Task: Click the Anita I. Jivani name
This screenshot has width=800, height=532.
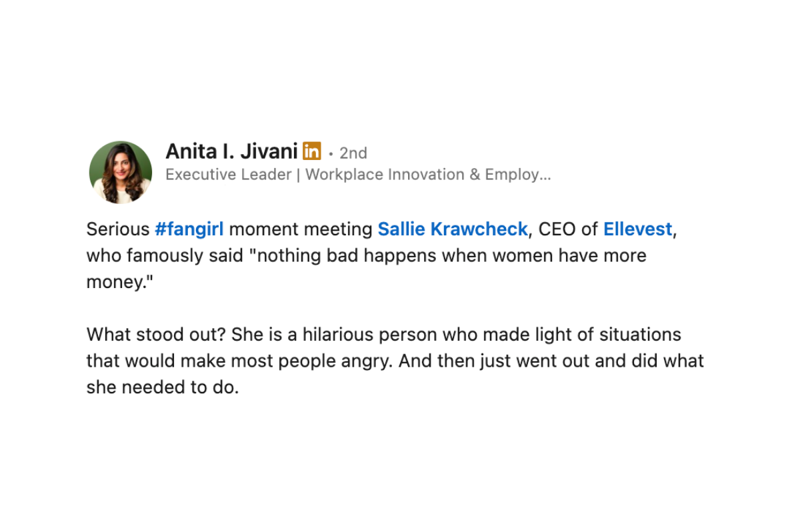Action: pos(231,151)
